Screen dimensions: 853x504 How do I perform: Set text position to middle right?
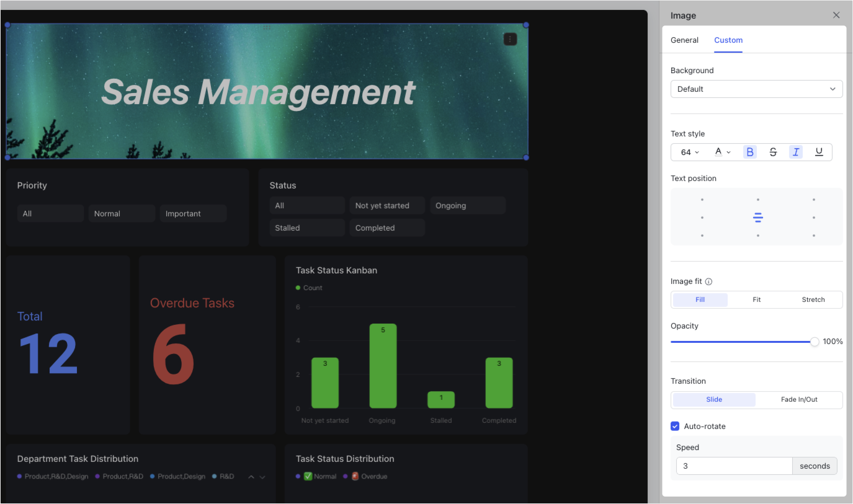point(813,218)
